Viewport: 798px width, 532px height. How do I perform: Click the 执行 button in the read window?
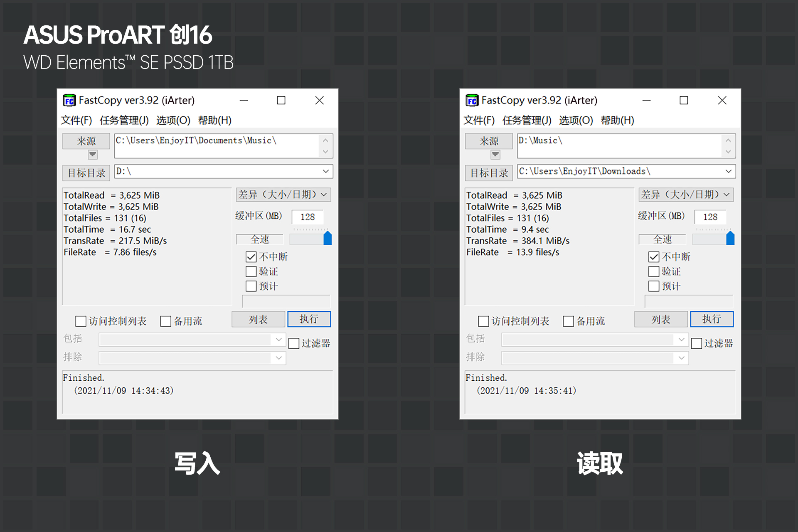[712, 319]
